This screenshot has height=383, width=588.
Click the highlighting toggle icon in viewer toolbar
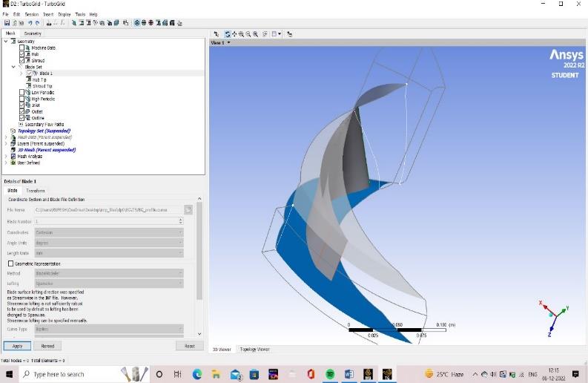265,34
